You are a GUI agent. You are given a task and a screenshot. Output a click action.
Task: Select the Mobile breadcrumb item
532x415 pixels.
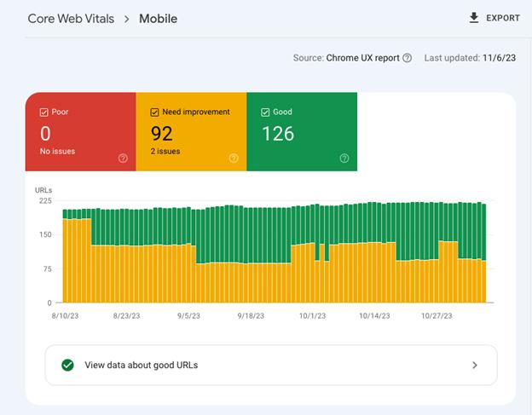point(158,19)
